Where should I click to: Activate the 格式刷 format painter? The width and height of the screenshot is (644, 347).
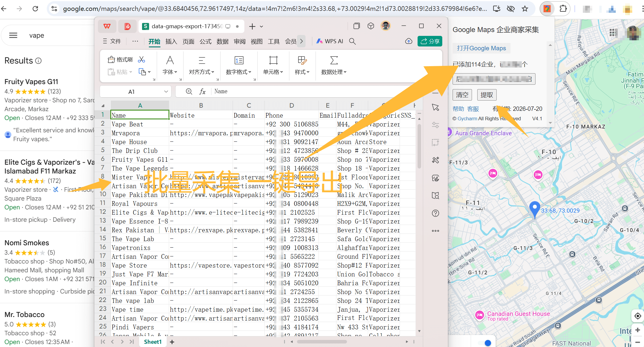pos(120,60)
